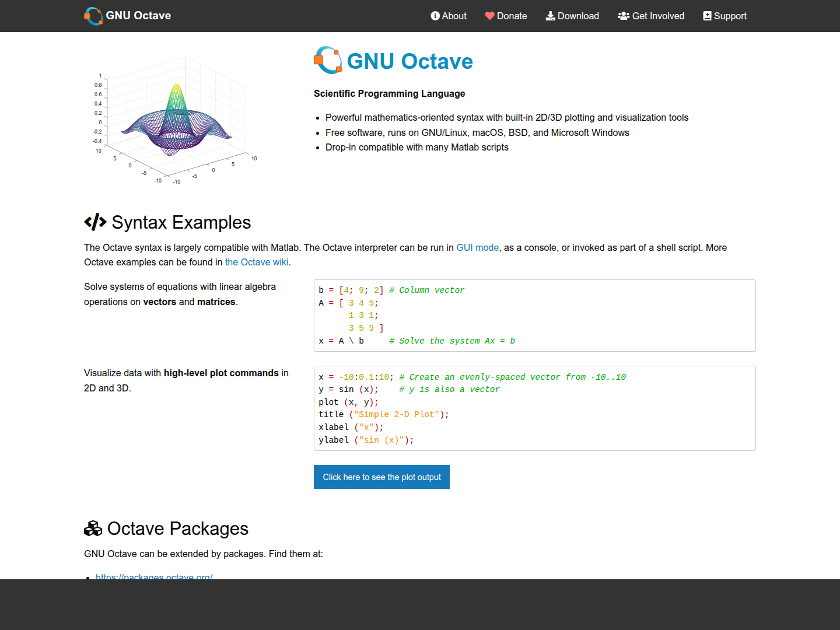Click the Octave logo icon in navbar

[93, 16]
